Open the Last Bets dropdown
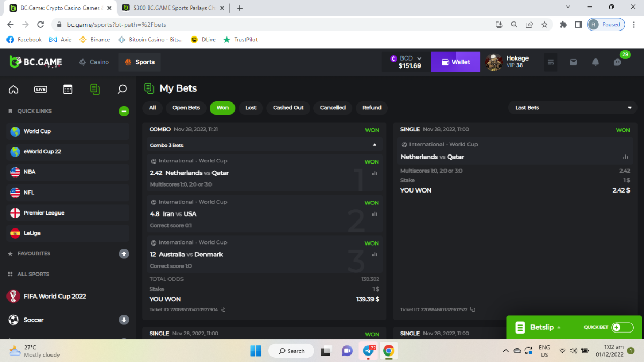This screenshot has height=362, width=644. (x=573, y=108)
